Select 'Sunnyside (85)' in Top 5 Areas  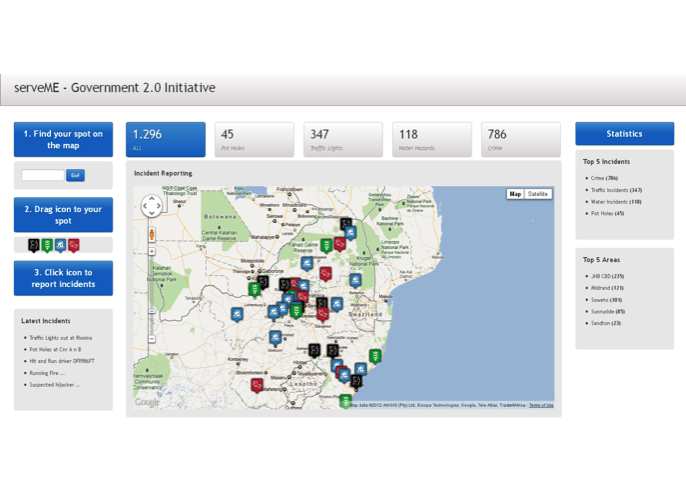click(608, 311)
